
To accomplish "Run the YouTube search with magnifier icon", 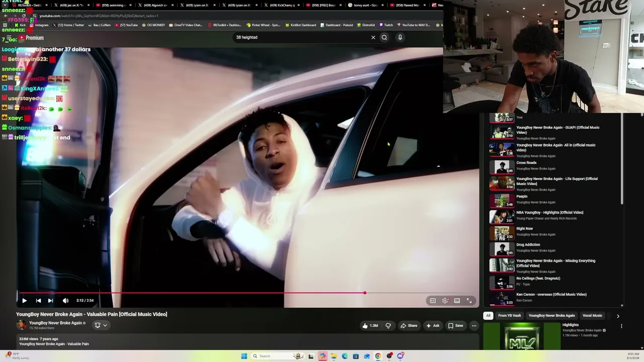I will (x=384, y=37).
